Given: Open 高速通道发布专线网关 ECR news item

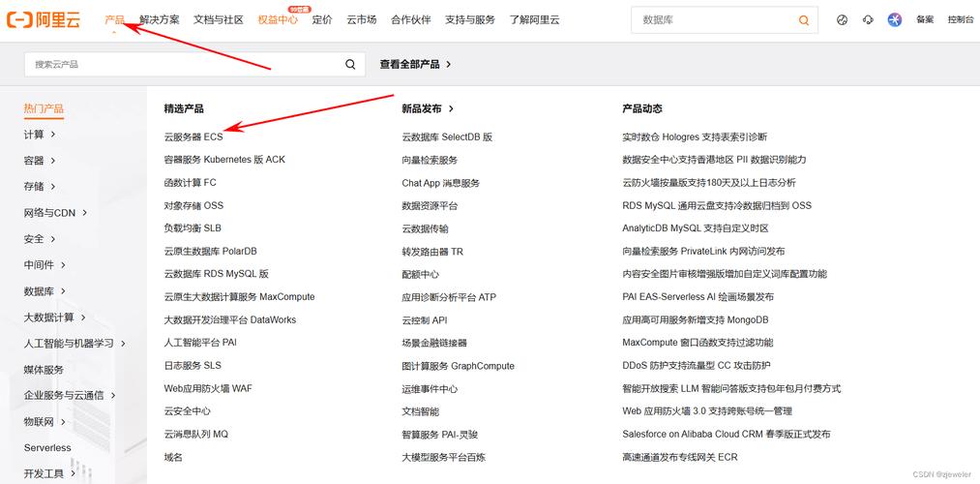Looking at the screenshot, I should 680,457.
